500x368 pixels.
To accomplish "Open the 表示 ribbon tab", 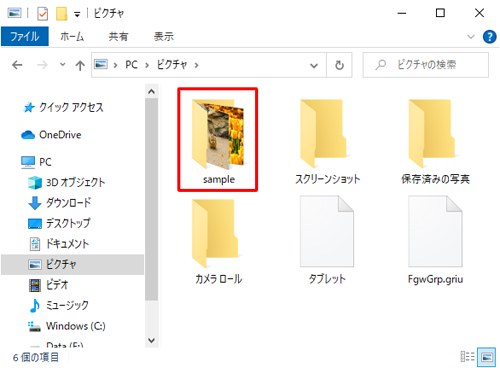I will pyautogui.click(x=164, y=36).
